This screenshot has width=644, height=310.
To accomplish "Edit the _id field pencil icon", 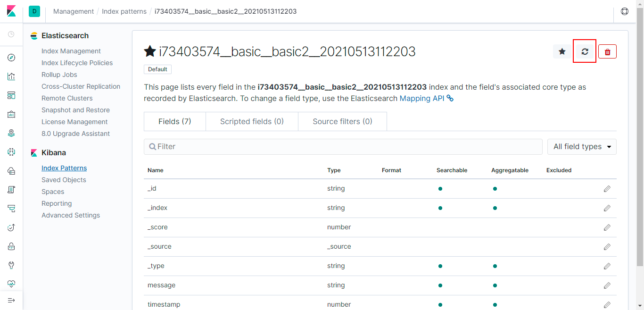I will pyautogui.click(x=607, y=189).
